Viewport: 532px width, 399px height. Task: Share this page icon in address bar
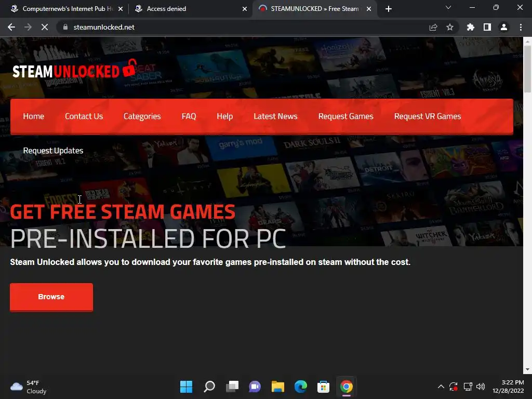(433, 27)
